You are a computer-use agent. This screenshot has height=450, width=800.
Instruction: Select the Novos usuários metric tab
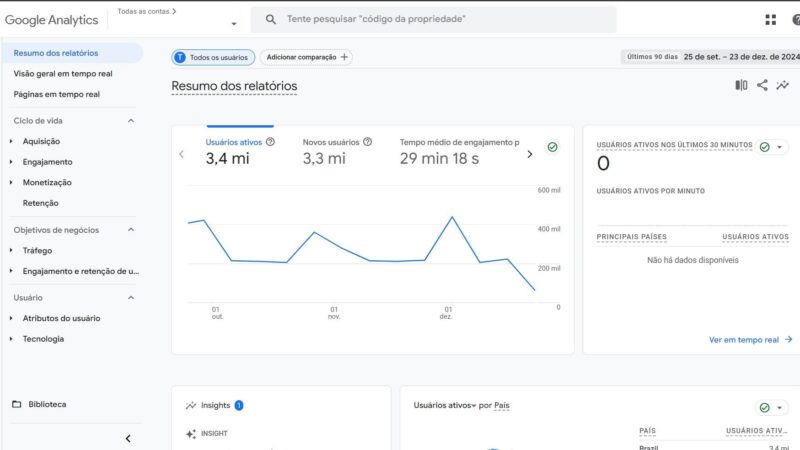tap(337, 151)
